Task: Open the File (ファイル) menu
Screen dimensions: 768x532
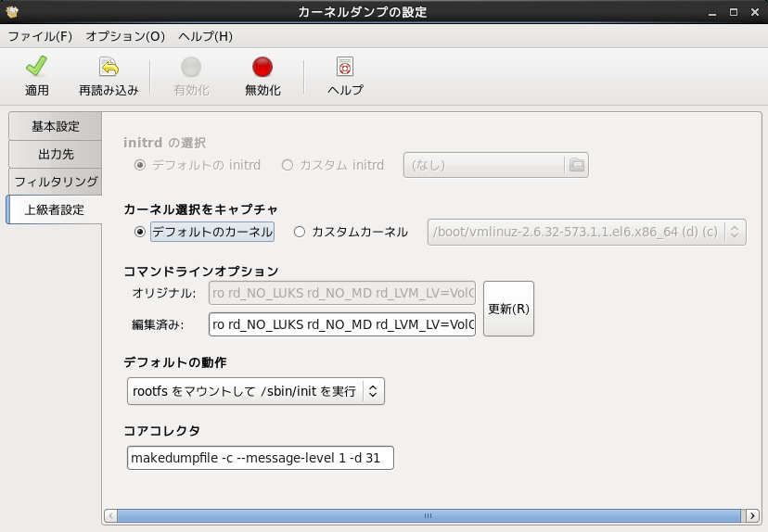Action: click(x=40, y=36)
